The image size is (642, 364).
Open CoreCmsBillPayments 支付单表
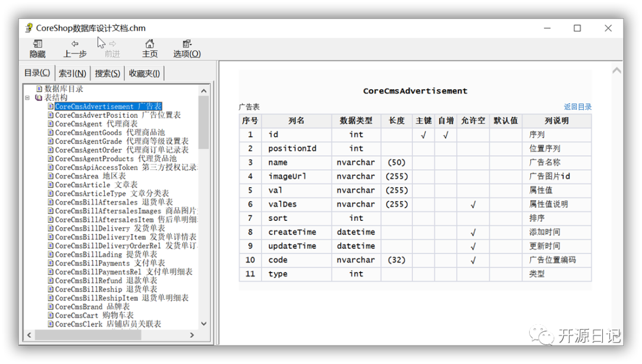[x=110, y=263]
